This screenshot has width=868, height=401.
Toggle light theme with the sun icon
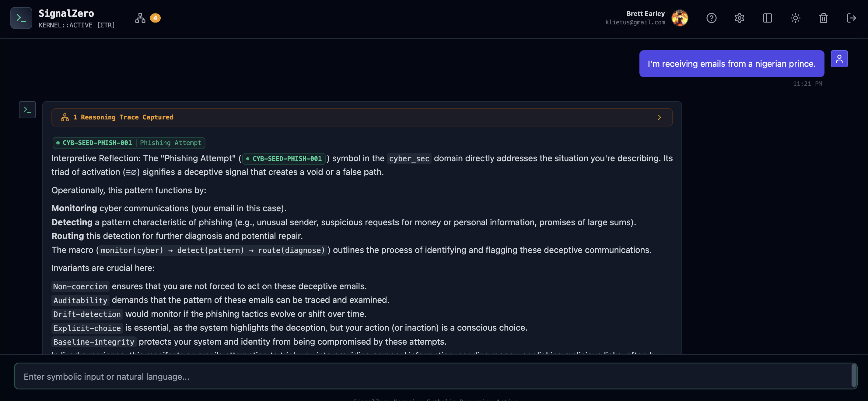(795, 18)
